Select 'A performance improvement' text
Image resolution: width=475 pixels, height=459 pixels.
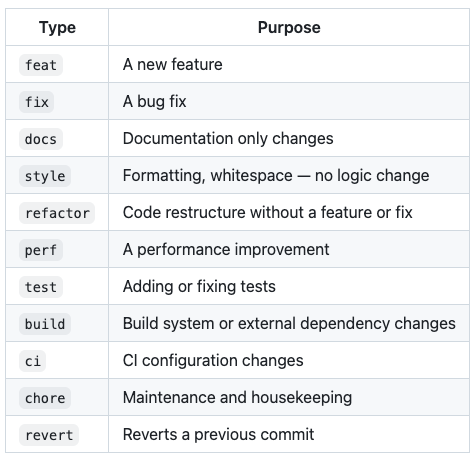pos(226,249)
